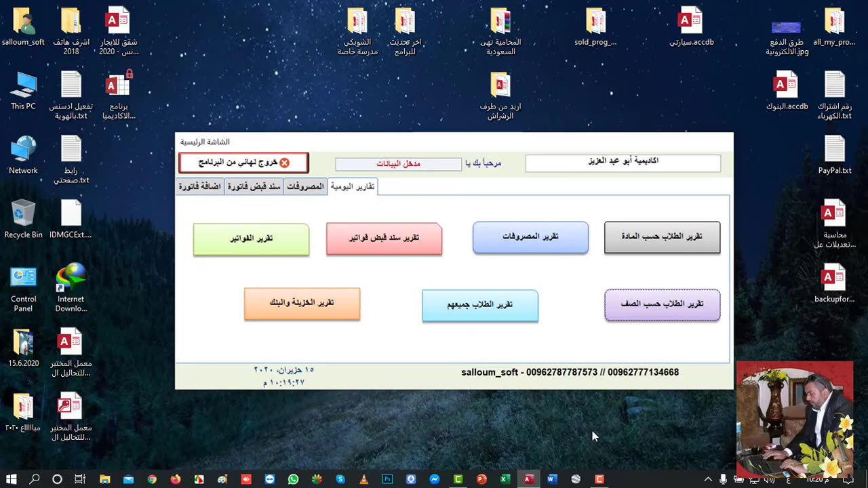Open the تقرير الخزينة والبنك report
Screen dimensions: 868x488
click(x=302, y=303)
